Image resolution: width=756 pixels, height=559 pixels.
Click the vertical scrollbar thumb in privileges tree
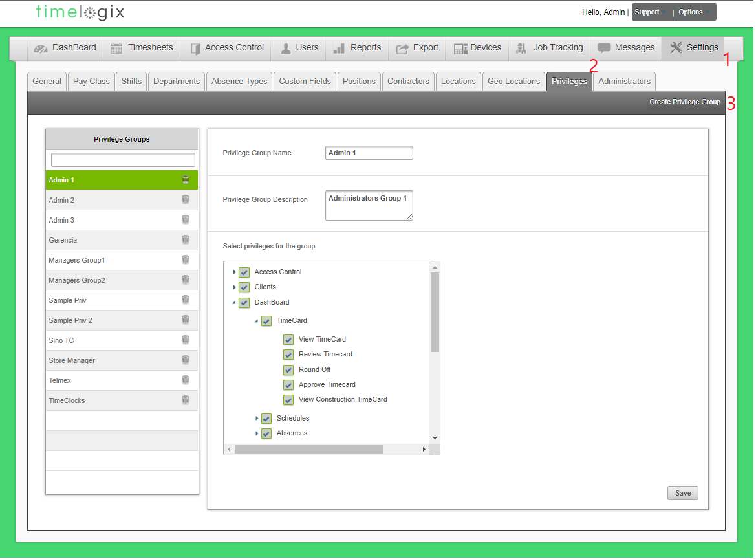point(435,312)
